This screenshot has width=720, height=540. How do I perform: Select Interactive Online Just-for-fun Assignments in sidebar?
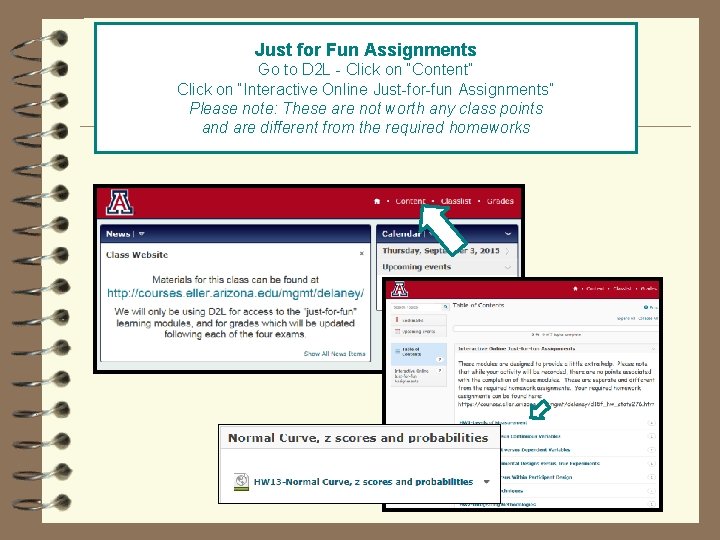419,376
